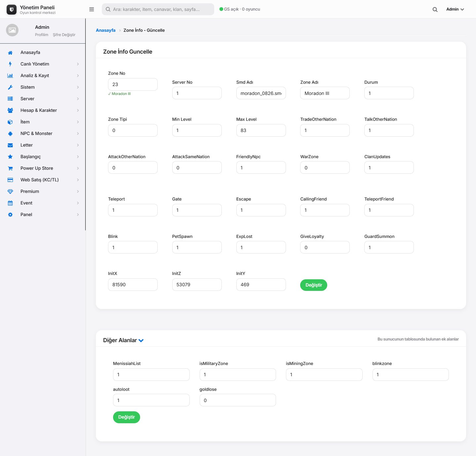Image resolution: width=476 pixels, height=456 pixels.
Task: Click the magnifier icon in the top right
Action: [435, 10]
